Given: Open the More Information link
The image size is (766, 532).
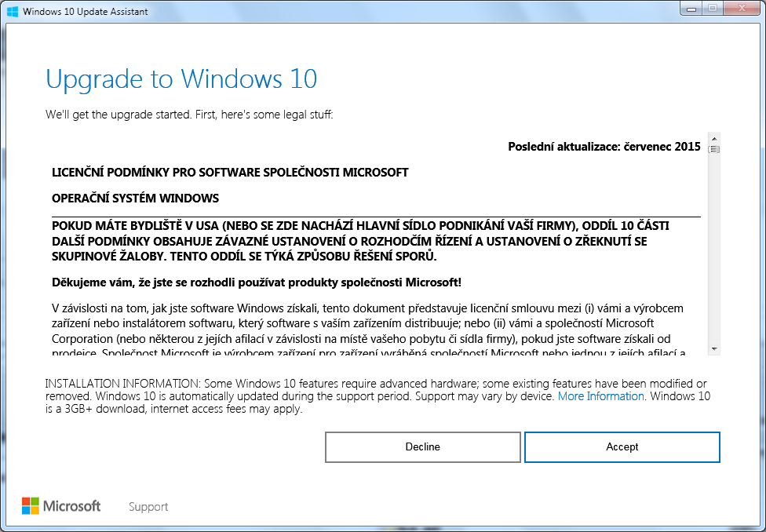Looking at the screenshot, I should [x=600, y=397].
